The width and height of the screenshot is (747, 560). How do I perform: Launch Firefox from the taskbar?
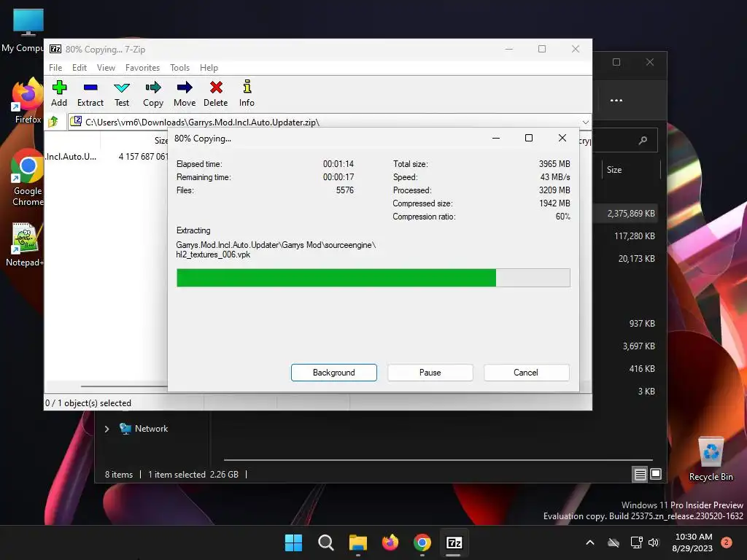click(390, 542)
